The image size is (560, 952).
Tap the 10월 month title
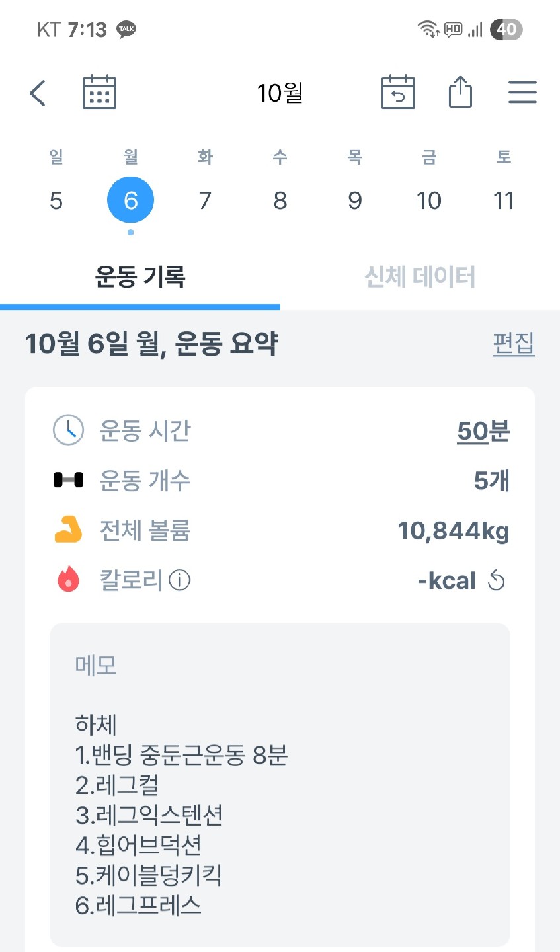pyautogui.click(x=280, y=93)
